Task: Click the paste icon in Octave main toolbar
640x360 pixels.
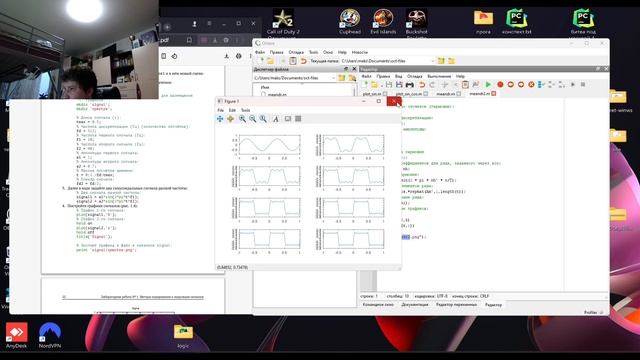Action: coord(293,61)
